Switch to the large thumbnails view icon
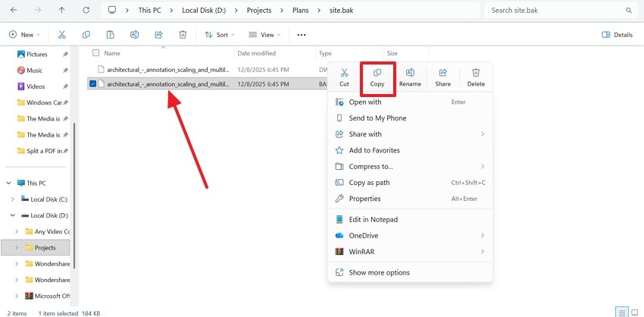The width and height of the screenshot is (644, 317). coord(635,312)
